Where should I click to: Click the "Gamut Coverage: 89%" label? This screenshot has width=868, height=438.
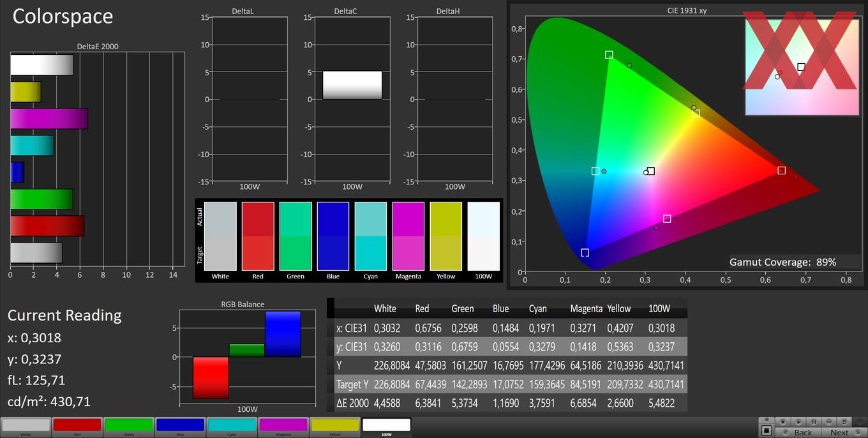(x=783, y=262)
